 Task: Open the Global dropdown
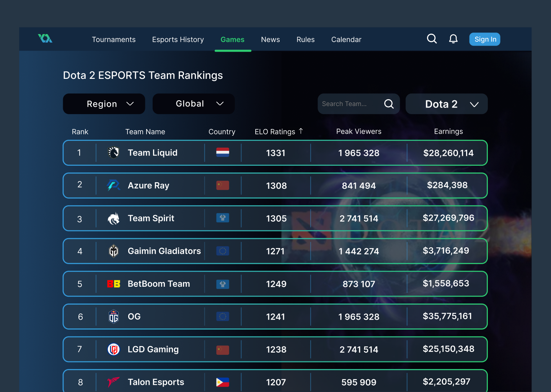[194, 104]
